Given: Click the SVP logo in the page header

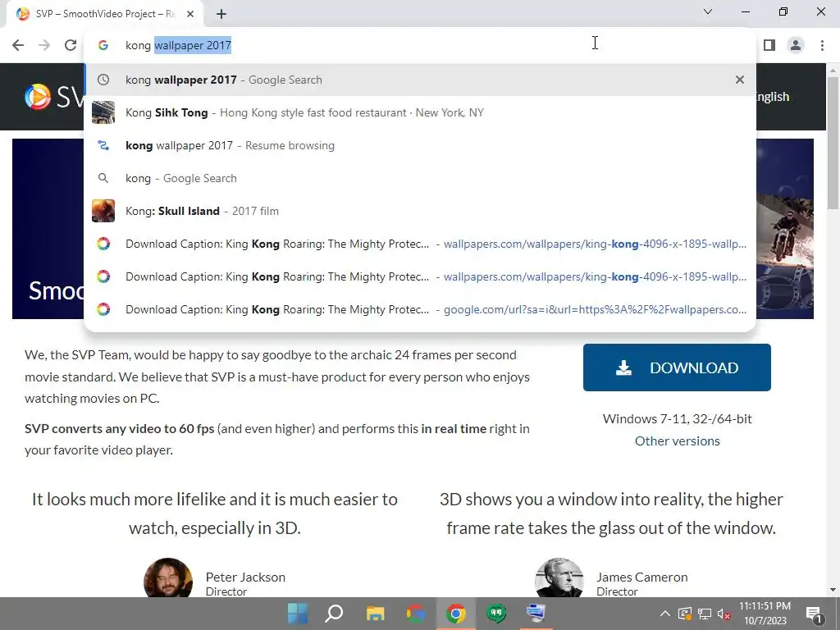Looking at the screenshot, I should coord(53,97).
